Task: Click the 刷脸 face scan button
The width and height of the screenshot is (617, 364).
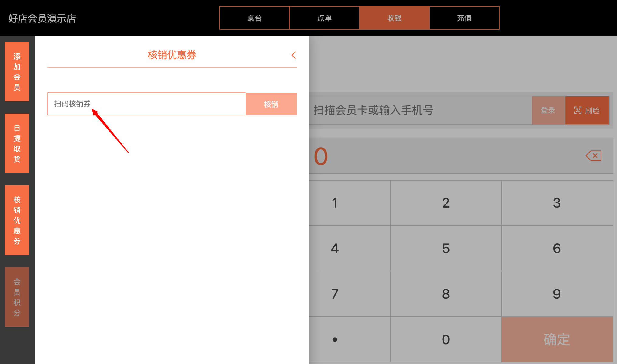Action: (587, 110)
